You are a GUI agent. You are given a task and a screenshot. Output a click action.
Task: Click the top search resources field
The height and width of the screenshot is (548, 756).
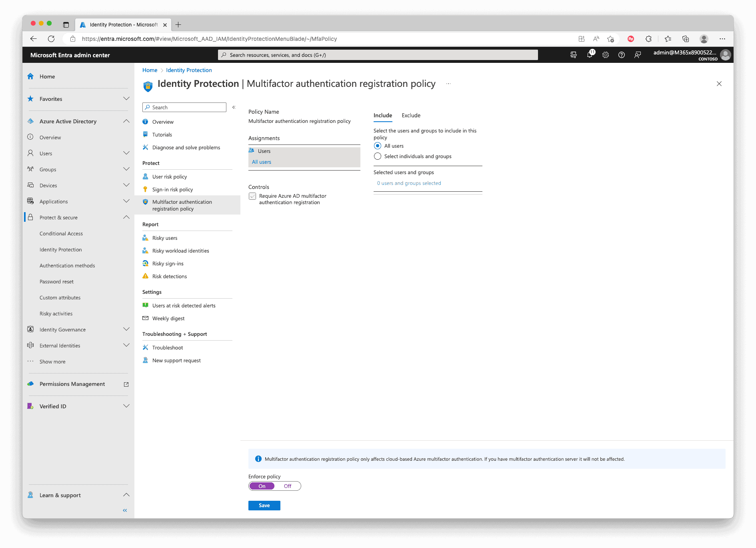pyautogui.click(x=378, y=55)
